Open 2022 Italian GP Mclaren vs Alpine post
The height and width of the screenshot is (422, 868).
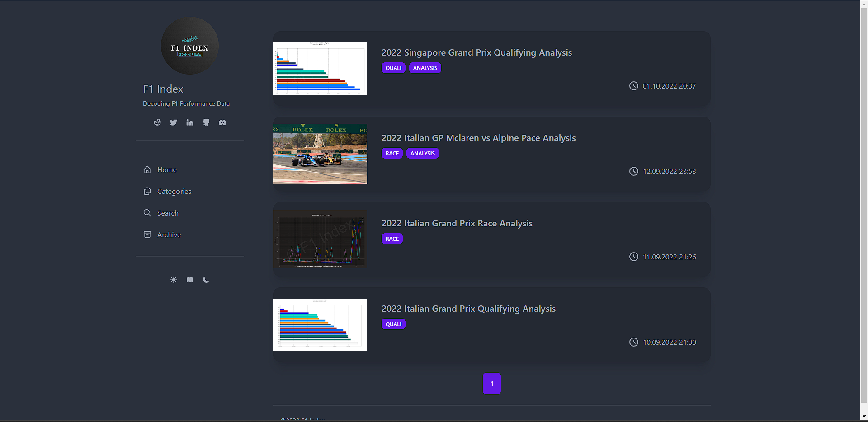(478, 138)
